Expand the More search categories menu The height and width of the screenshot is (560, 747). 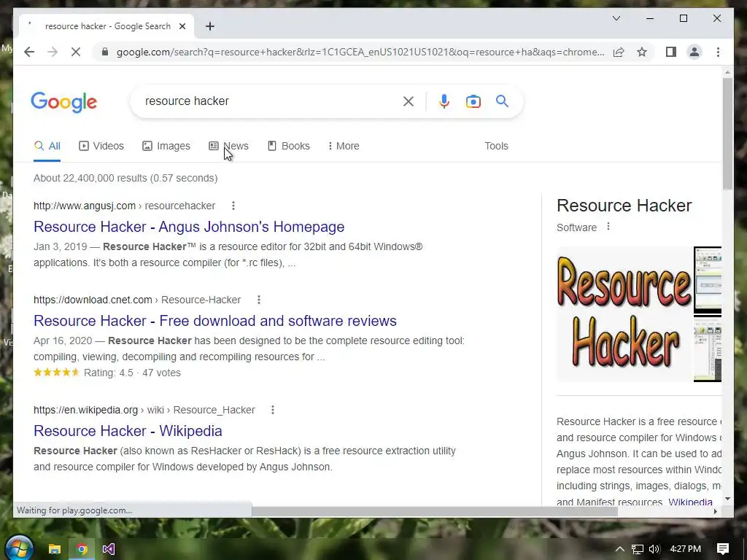[x=344, y=146]
